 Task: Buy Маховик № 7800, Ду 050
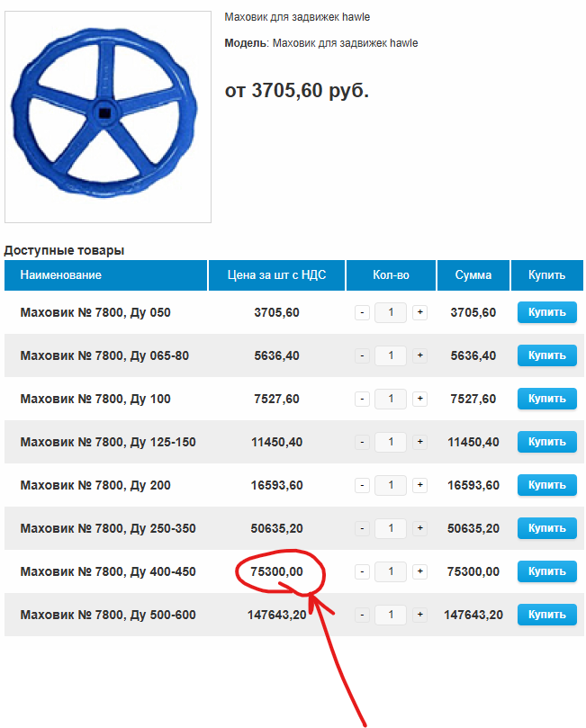pyautogui.click(x=546, y=312)
